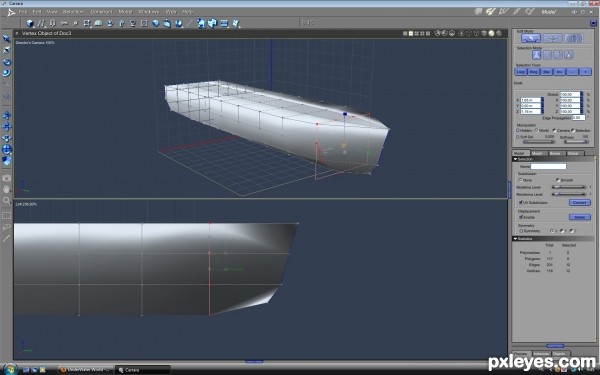
Task: Toggle the UV Subdivision checkbox
Action: click(x=520, y=202)
